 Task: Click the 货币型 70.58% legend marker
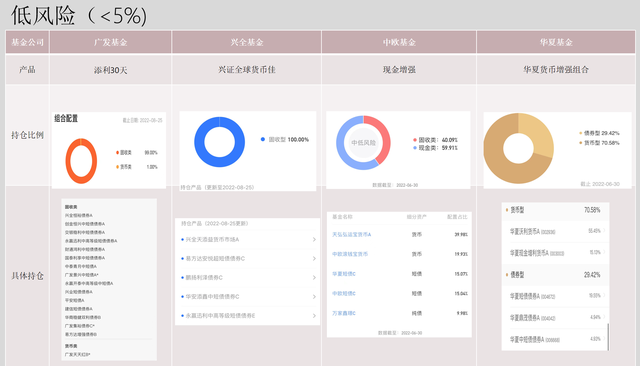tap(581, 143)
